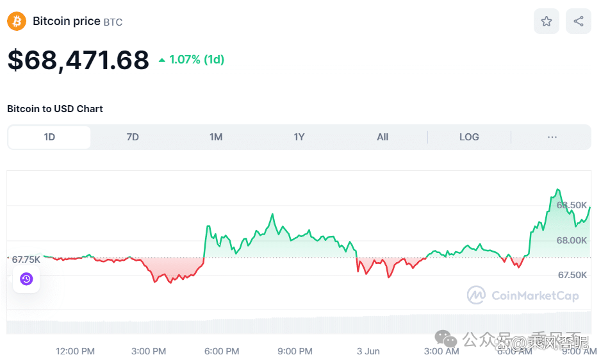Click the 6:00 PM time axis label

pyautogui.click(x=222, y=351)
